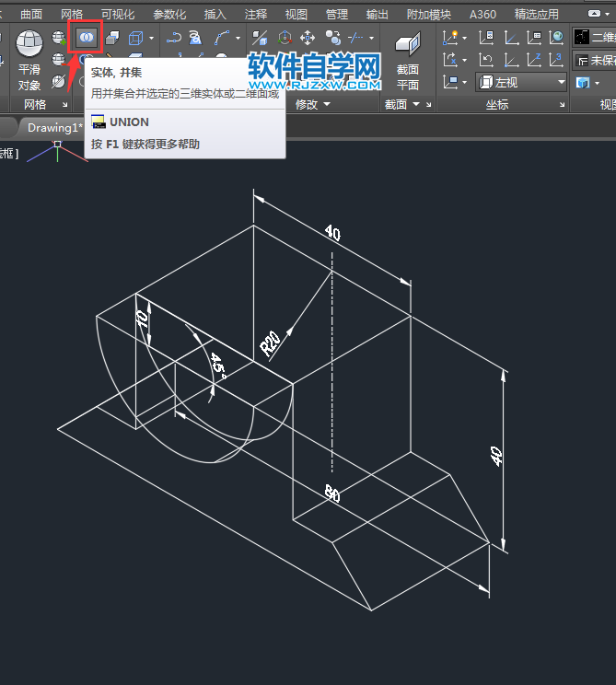Open 截面 panel dialog launcher arrow
This screenshot has width=616, height=685.
[428, 104]
